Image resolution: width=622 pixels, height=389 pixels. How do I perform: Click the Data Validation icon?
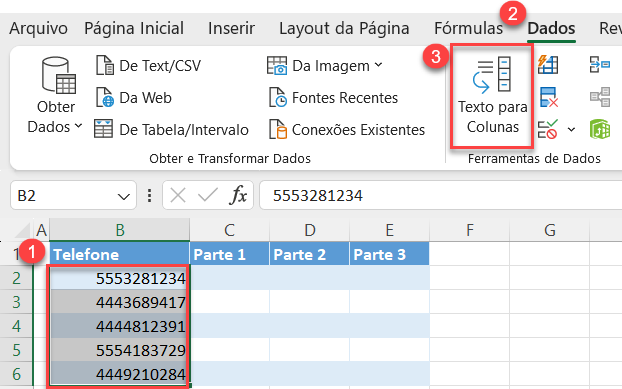(548, 129)
